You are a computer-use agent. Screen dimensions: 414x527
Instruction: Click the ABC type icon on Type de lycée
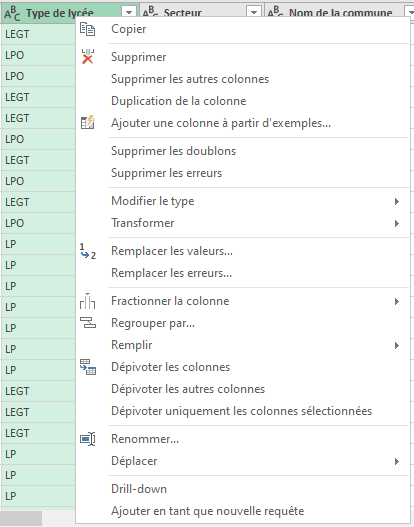coord(12,13)
